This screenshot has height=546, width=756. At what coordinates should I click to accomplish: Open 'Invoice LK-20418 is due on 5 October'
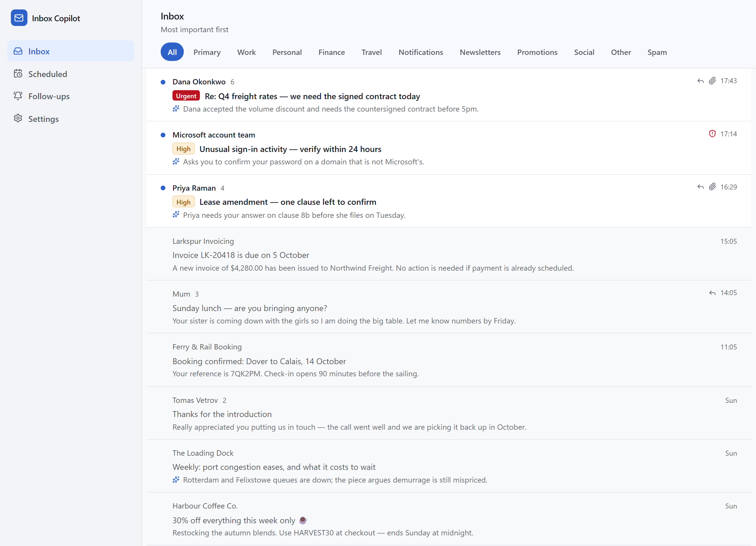241,255
